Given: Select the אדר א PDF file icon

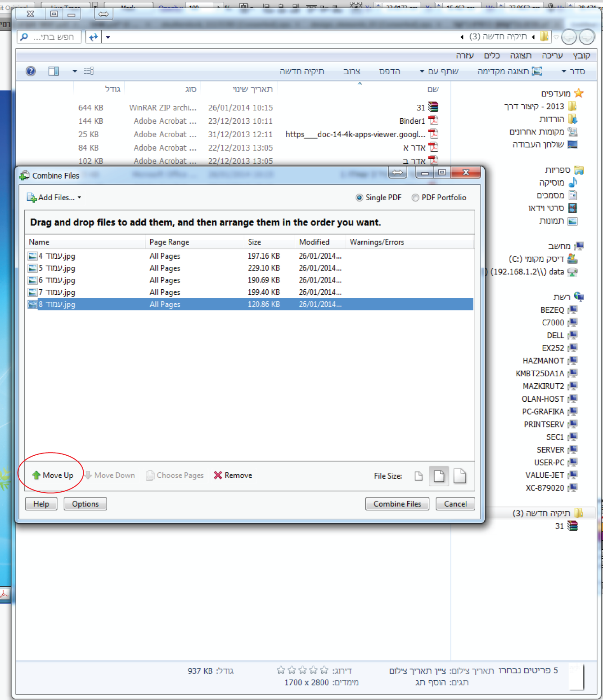Looking at the screenshot, I should pyautogui.click(x=433, y=148).
